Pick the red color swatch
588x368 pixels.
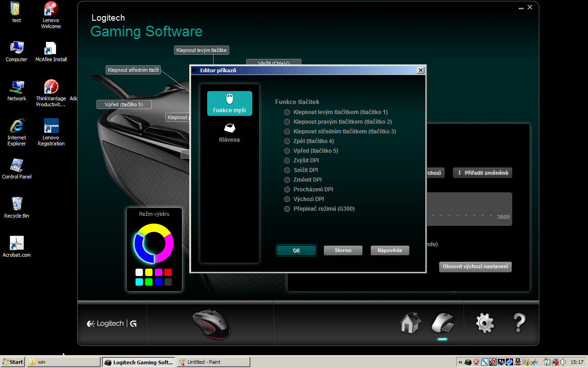pyautogui.click(x=168, y=272)
